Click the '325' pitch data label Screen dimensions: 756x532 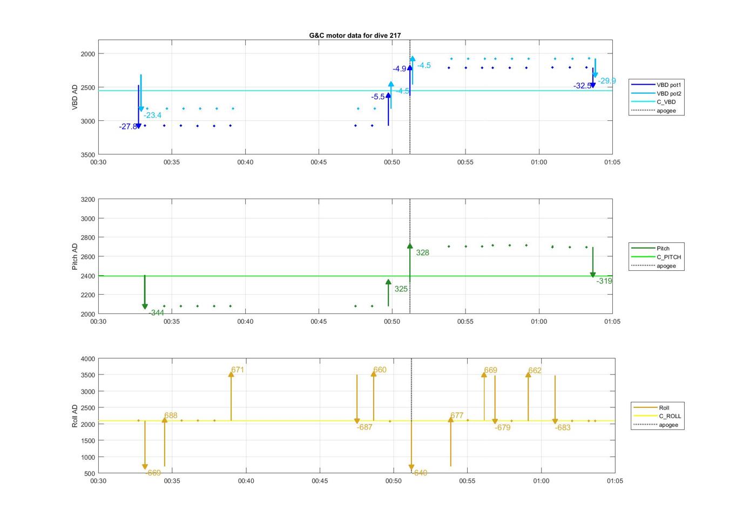401,289
